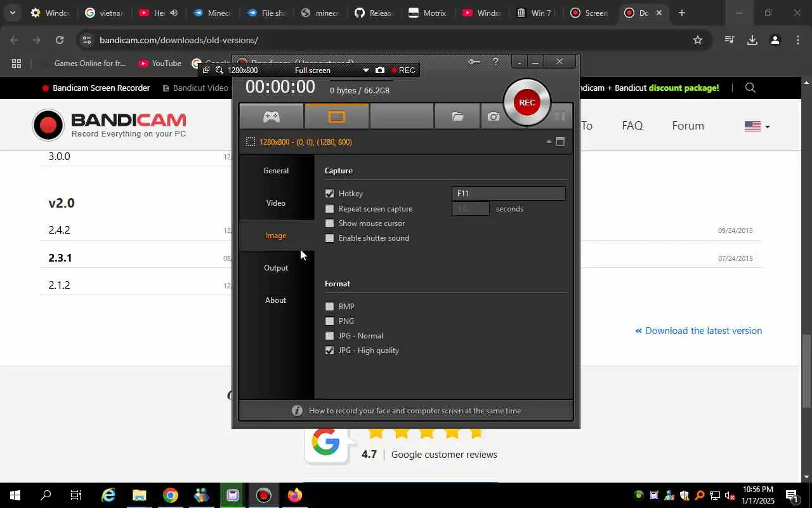
Task: Open the Forum link in website menu
Action: (x=688, y=126)
